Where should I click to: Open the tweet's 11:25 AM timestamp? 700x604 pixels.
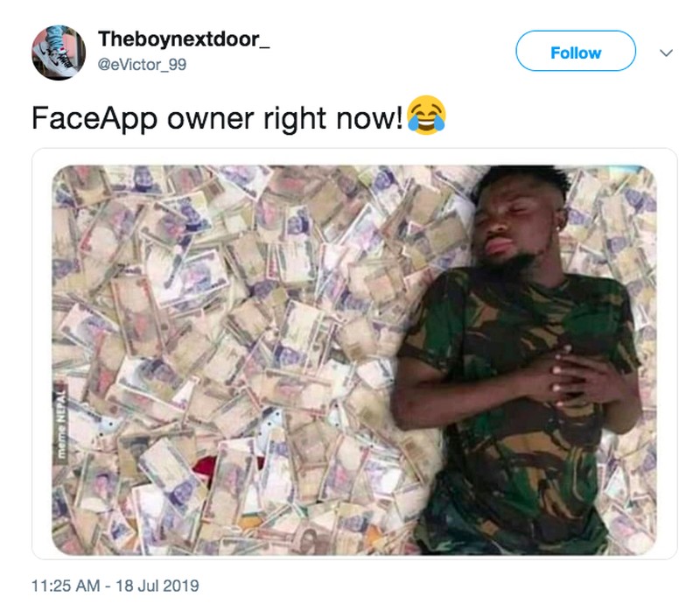tap(66, 586)
